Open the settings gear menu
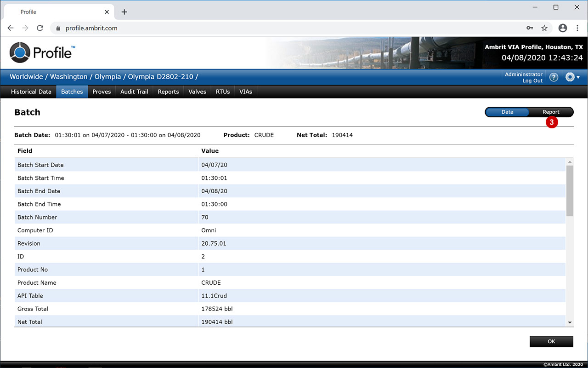588x368 pixels. [571, 77]
